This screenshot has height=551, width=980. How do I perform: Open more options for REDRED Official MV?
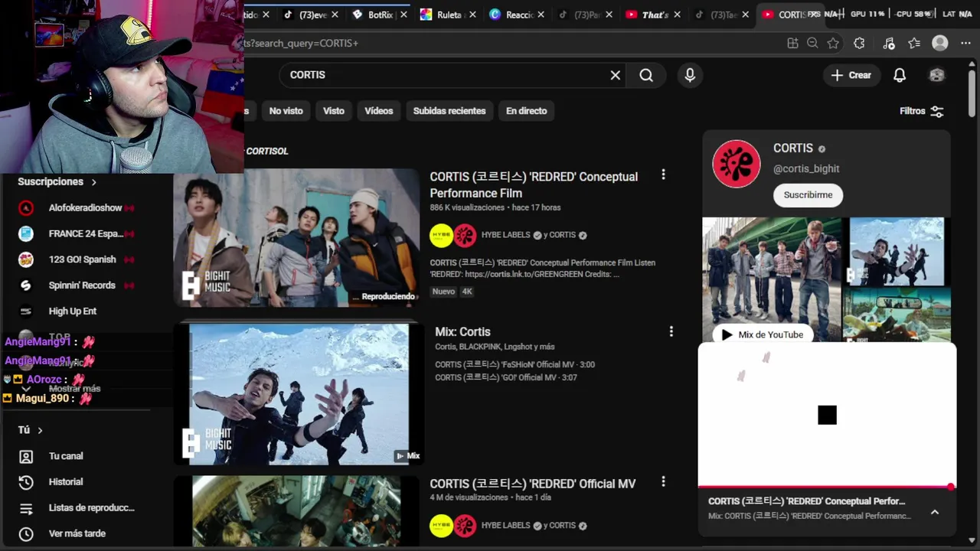[663, 482]
